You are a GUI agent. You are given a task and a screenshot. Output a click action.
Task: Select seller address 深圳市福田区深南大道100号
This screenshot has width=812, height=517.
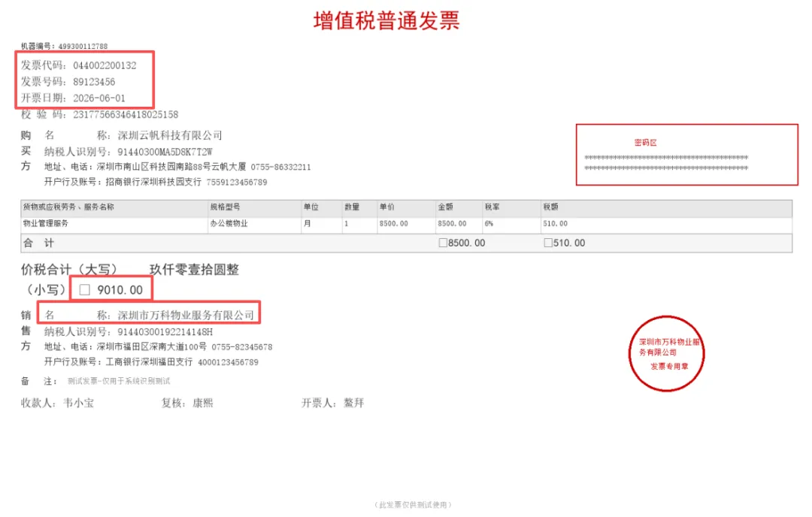click(x=152, y=346)
